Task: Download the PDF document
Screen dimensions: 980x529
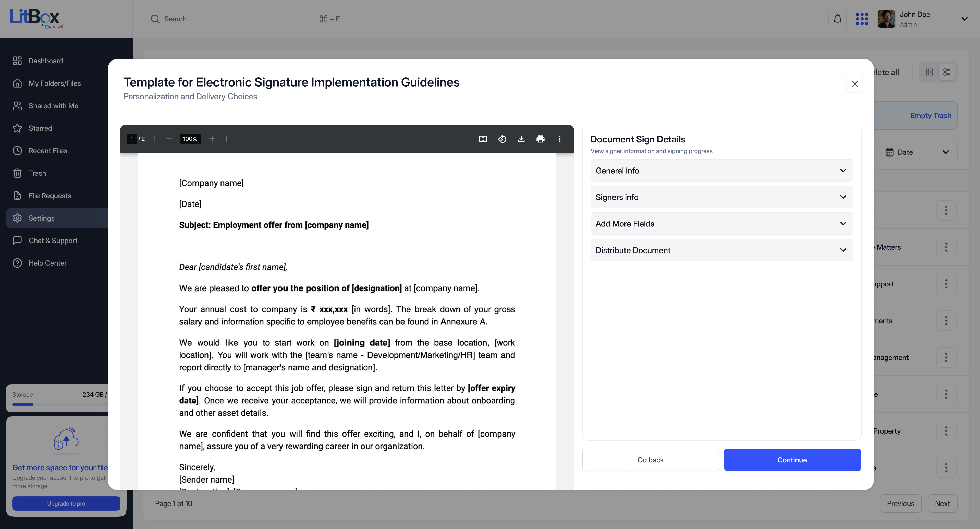Action: click(x=521, y=139)
